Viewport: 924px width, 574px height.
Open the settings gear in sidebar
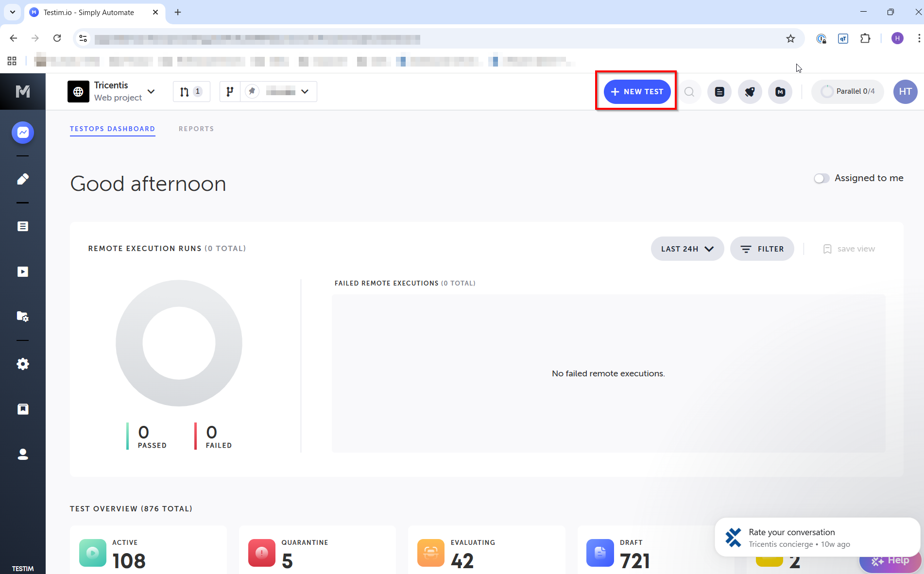click(23, 364)
